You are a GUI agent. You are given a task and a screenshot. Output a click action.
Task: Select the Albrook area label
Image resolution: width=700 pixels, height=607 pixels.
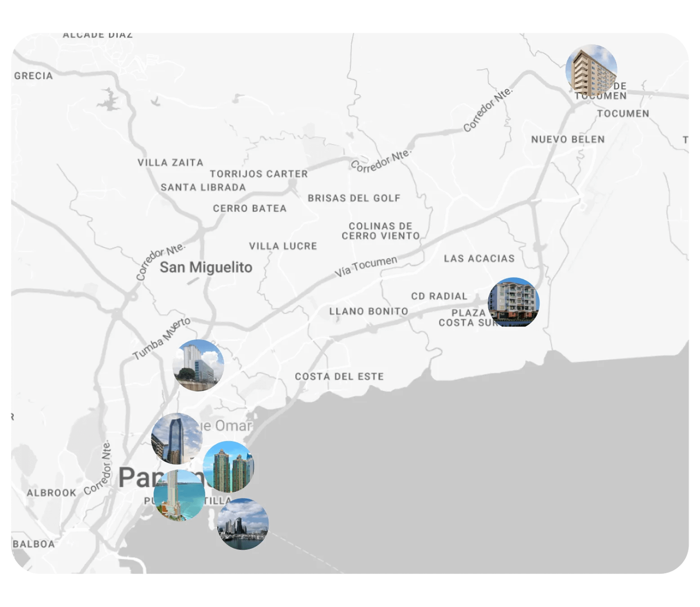[51, 493]
